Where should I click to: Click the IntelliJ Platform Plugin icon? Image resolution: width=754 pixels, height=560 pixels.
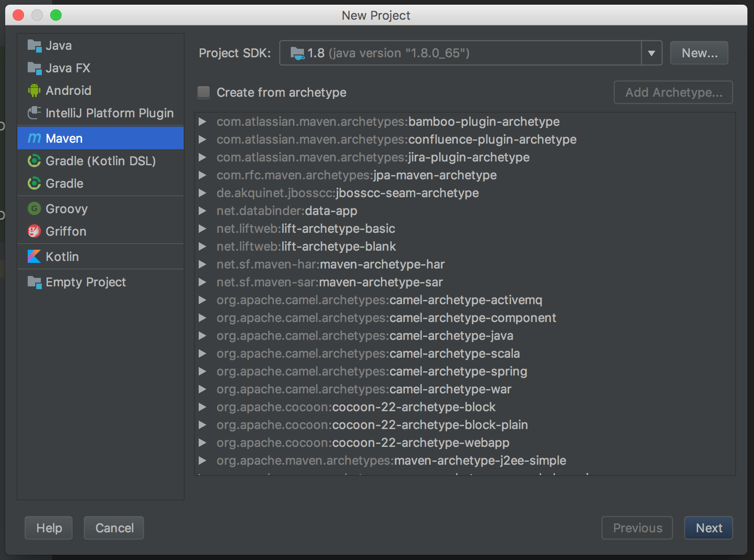(x=34, y=113)
